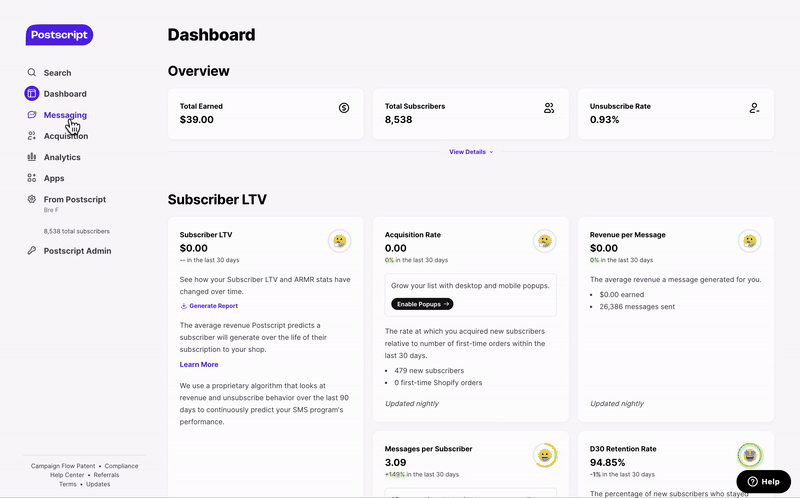Follow the Learn More link
Screen dimensions: 800x498
pos(199,365)
